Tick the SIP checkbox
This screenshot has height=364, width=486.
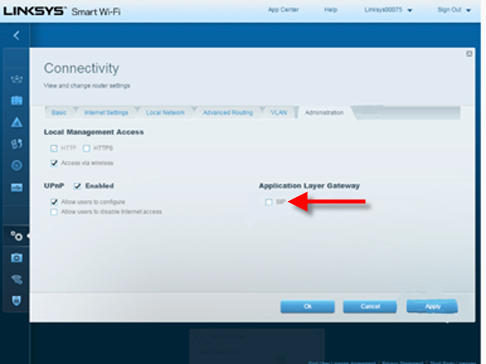pyautogui.click(x=269, y=202)
